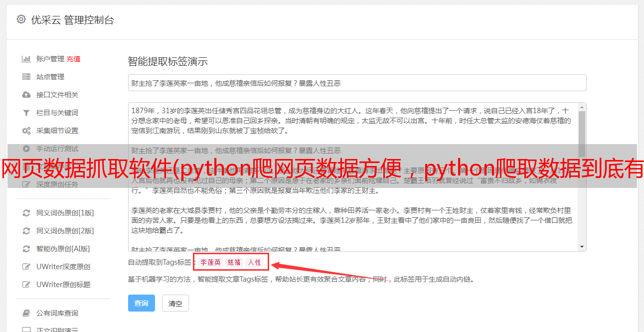Click the scrollbar down arrow in article text area
The width and height of the screenshot is (644, 332).
click(x=582, y=247)
